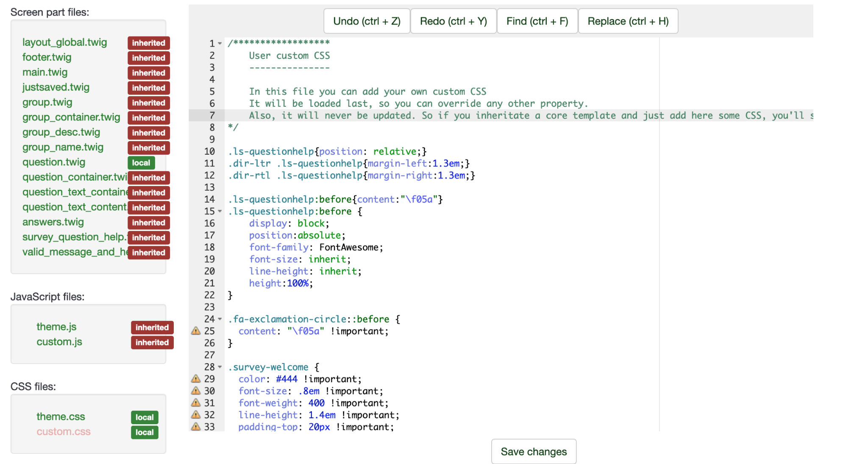Open answers.twig file

click(x=53, y=222)
